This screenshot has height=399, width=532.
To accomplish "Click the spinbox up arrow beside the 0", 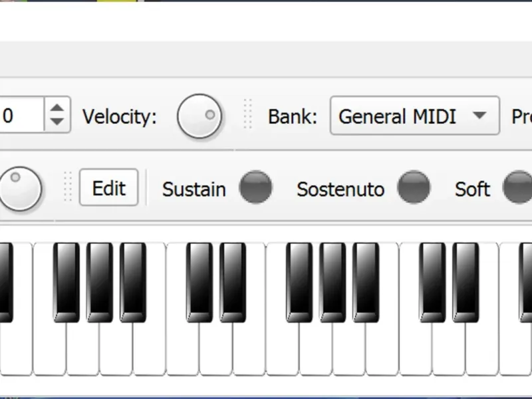I will [58, 108].
